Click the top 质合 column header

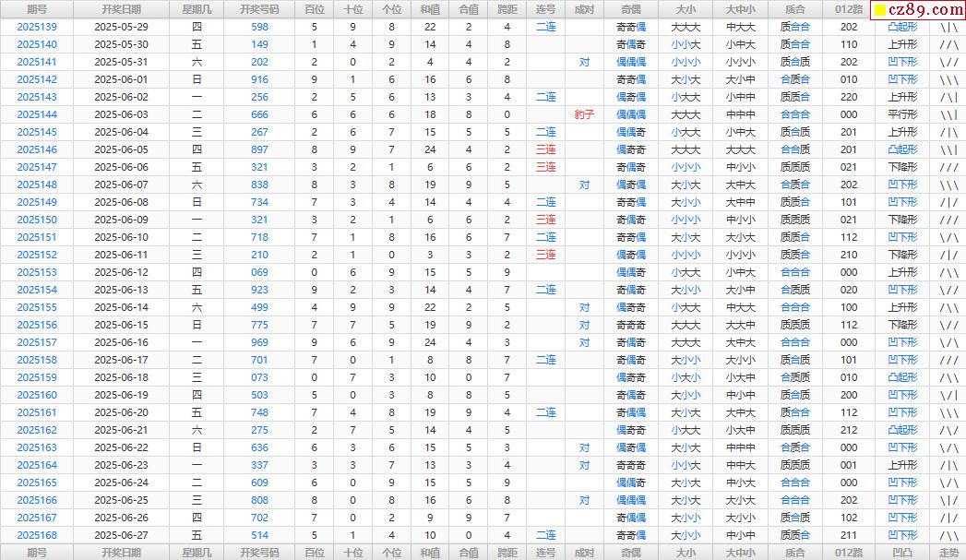(x=794, y=9)
